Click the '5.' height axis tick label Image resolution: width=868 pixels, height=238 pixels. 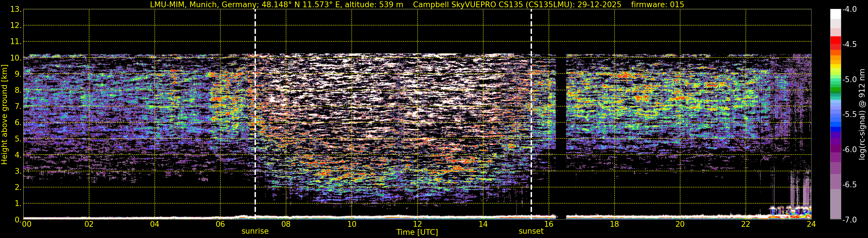(18, 139)
